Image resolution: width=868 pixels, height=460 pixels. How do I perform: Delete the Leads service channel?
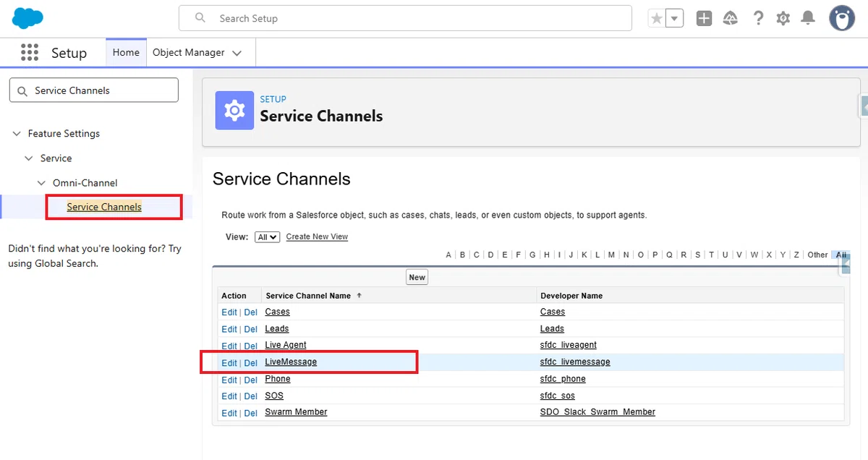pos(250,329)
